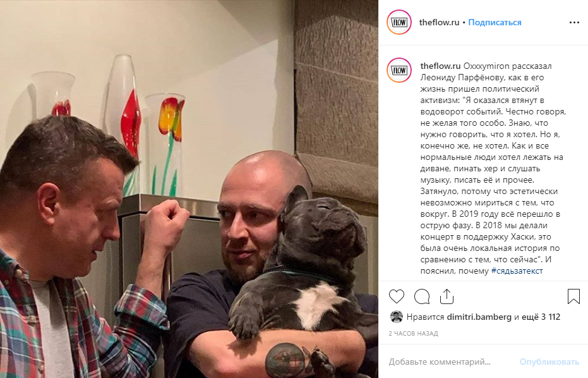Viewport: 588px width, 378px height.
Task: Select the Нравится likes label
Action: point(425,317)
